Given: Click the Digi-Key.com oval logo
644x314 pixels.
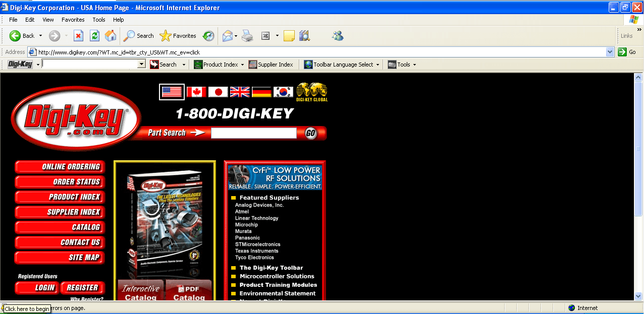Looking at the screenshot, I should pyautogui.click(x=76, y=119).
